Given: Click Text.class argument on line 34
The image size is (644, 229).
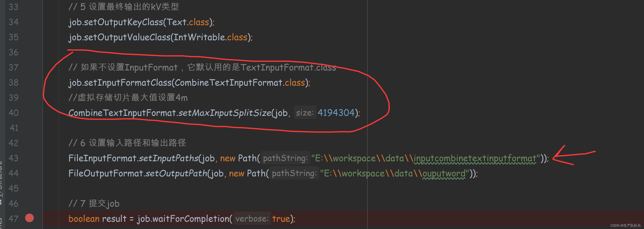Looking at the screenshot, I should pyautogui.click(x=188, y=22).
